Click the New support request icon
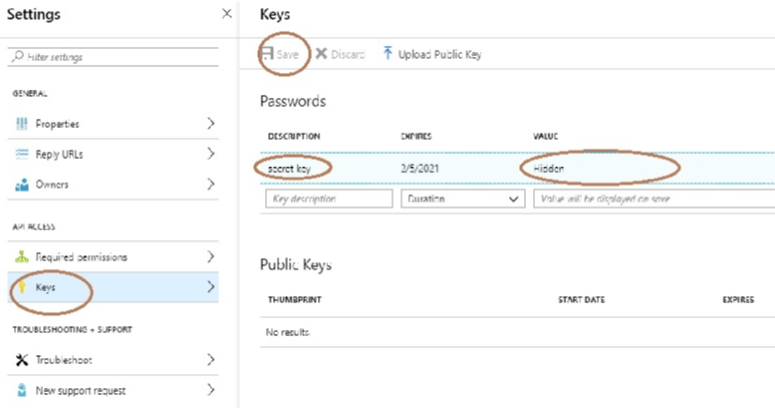The height and width of the screenshot is (408, 775). click(x=22, y=390)
